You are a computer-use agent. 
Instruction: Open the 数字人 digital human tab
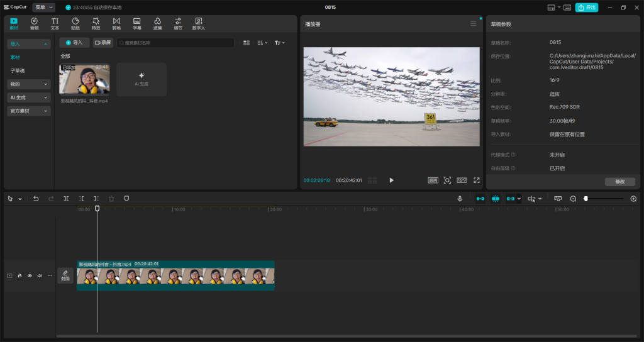click(198, 24)
